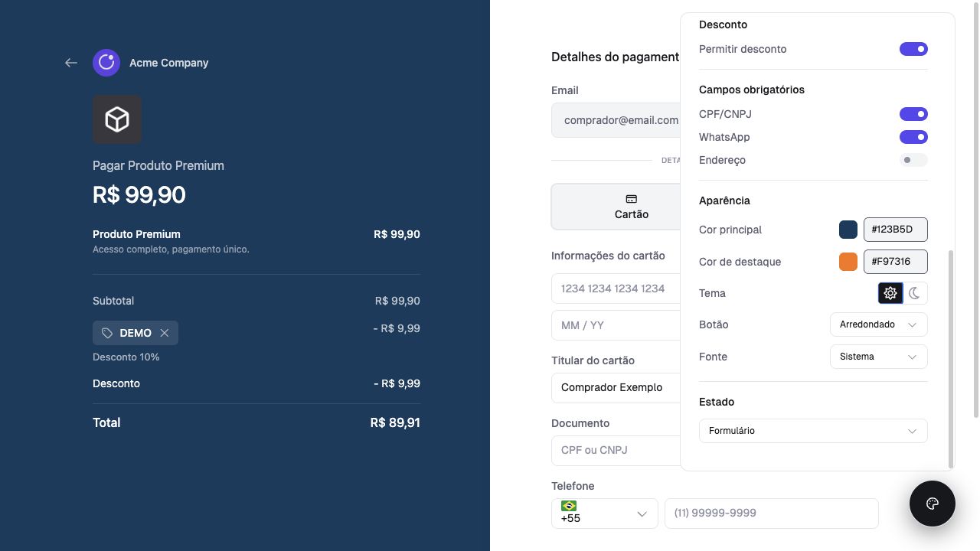Click the Acme Company logo

[106, 63]
